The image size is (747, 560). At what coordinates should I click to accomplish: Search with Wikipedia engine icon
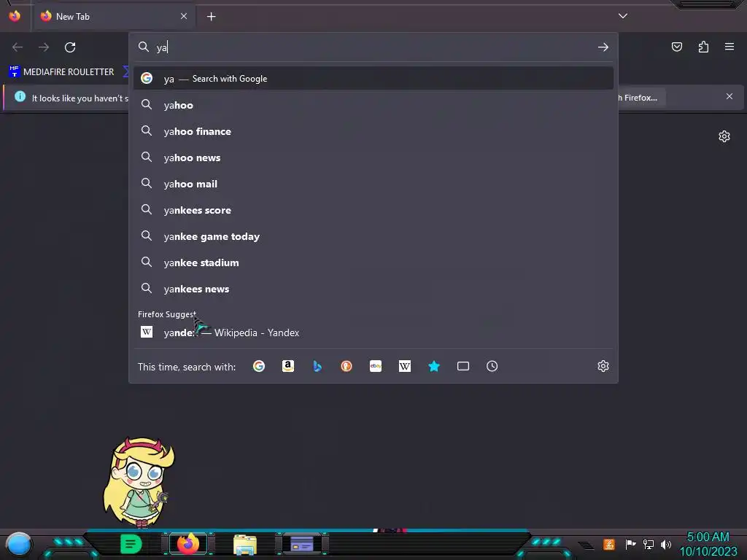tap(404, 366)
